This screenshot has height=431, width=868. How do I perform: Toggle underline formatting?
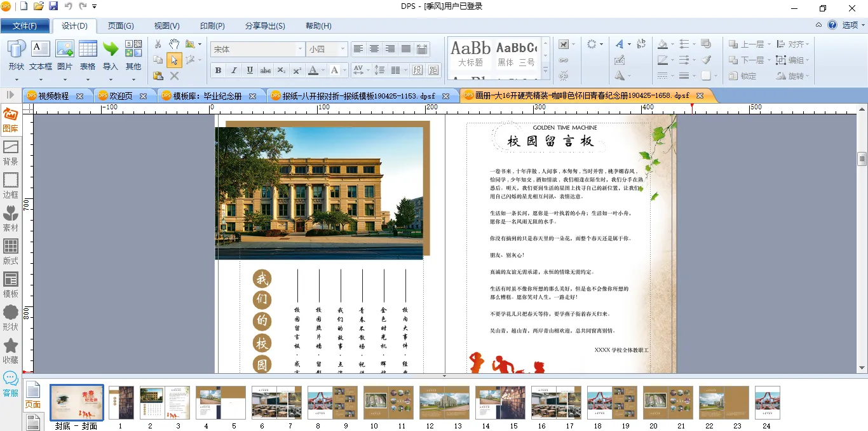tap(250, 70)
